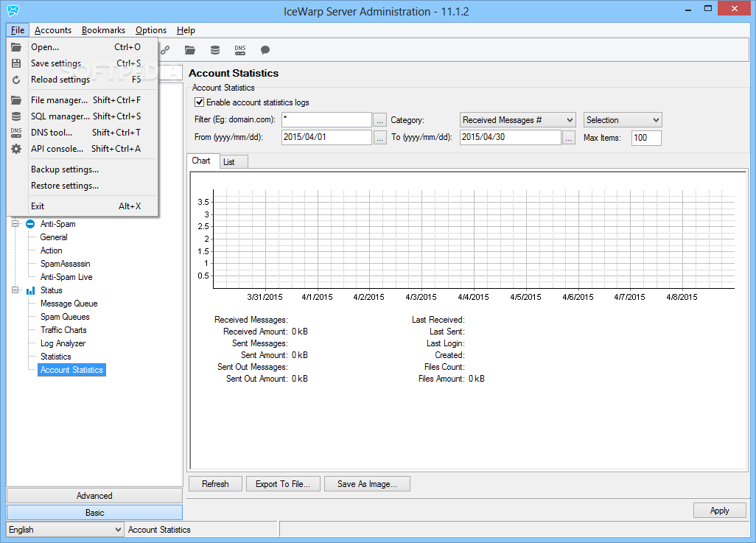Open the English language dropdown
756x543 pixels.
[65, 530]
